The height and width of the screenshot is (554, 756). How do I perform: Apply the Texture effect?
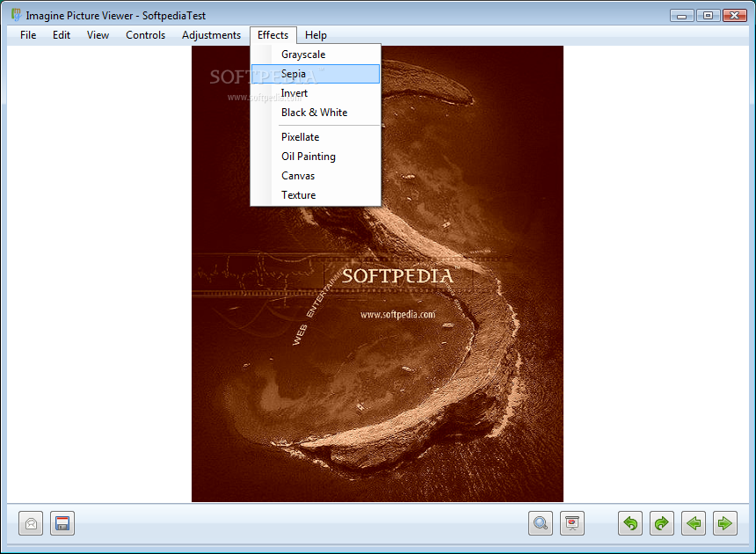[x=316, y=195]
